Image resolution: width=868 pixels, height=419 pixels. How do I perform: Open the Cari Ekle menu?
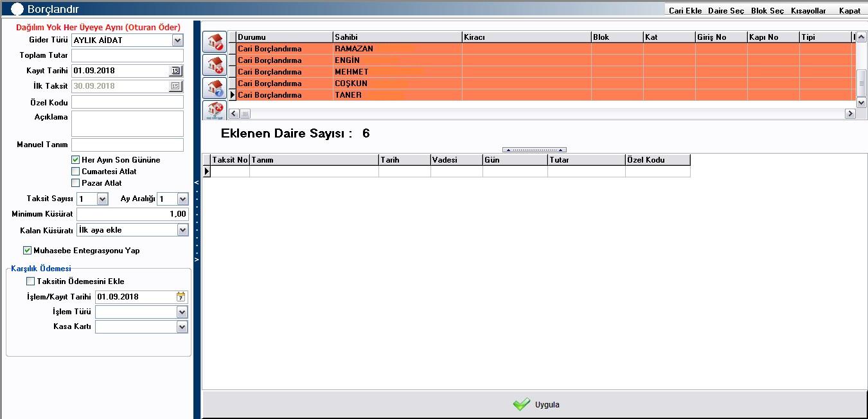pyautogui.click(x=685, y=11)
